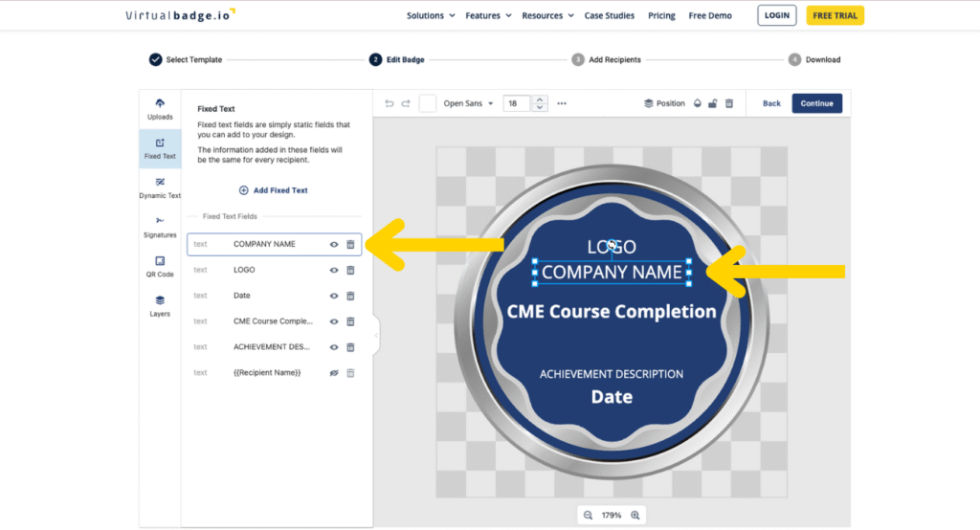Switch to the Layers tab

coord(160,305)
